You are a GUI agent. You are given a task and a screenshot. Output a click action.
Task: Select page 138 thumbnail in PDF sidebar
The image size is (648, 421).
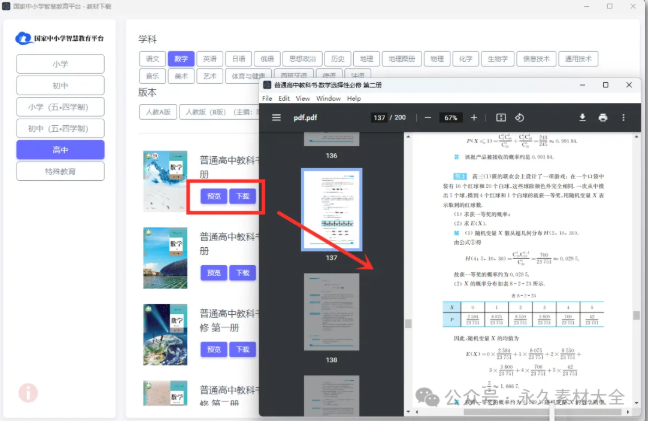(331, 312)
